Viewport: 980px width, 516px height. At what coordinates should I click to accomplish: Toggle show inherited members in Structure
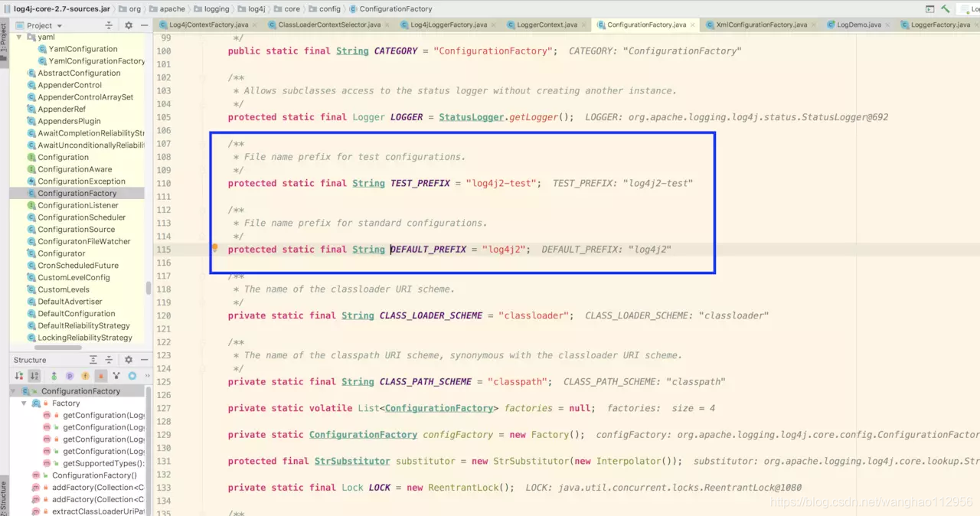54,376
